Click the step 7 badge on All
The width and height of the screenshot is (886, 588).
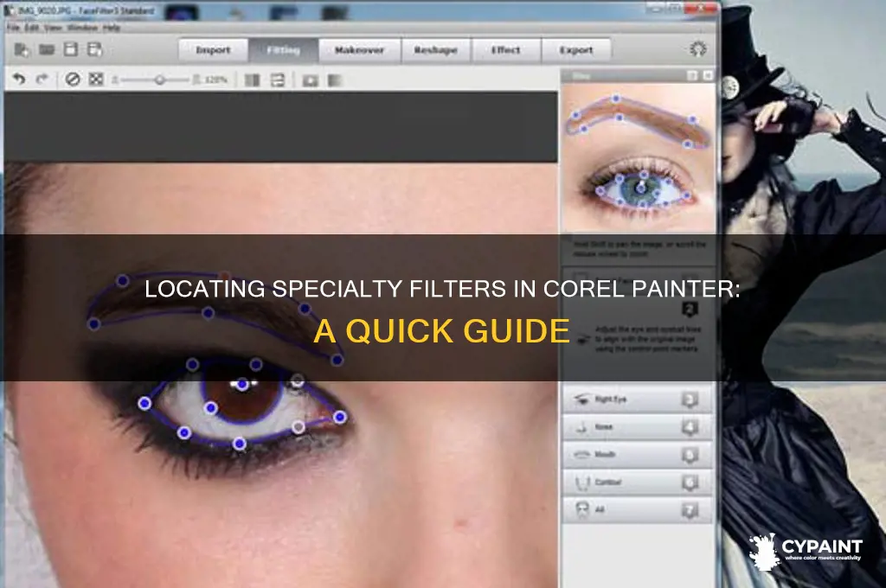pyautogui.click(x=690, y=511)
